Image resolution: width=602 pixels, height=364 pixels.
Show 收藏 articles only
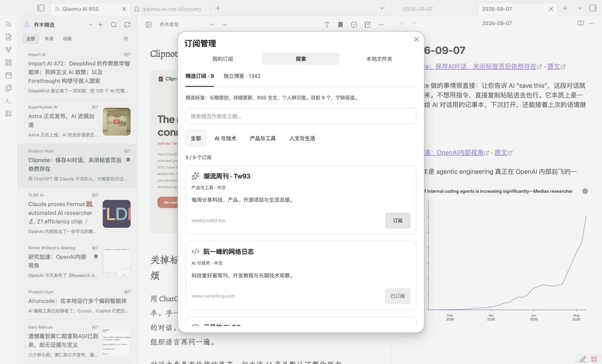67,39
